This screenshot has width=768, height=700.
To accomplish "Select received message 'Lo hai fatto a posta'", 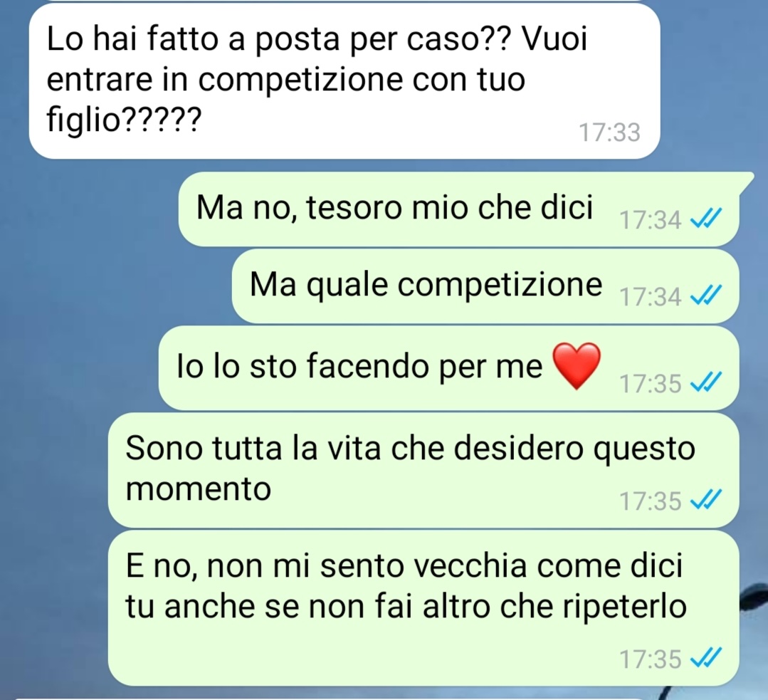I will pos(344,81).
